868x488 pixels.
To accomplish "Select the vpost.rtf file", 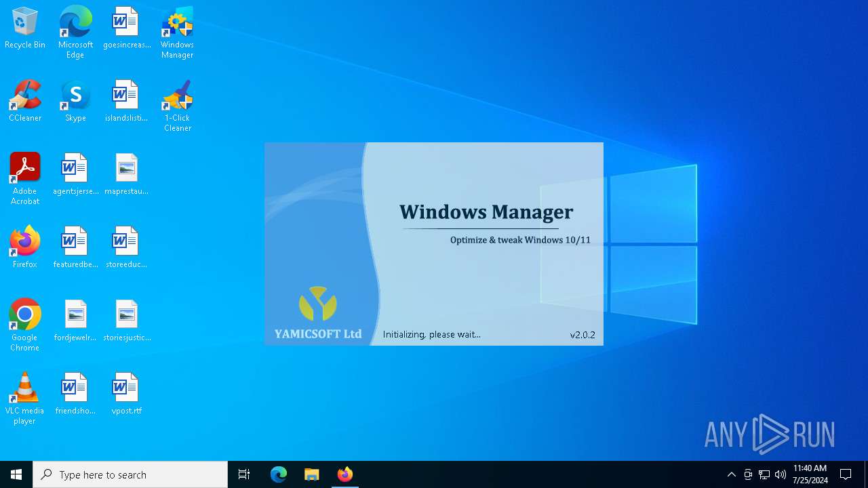I will pyautogui.click(x=126, y=394).
